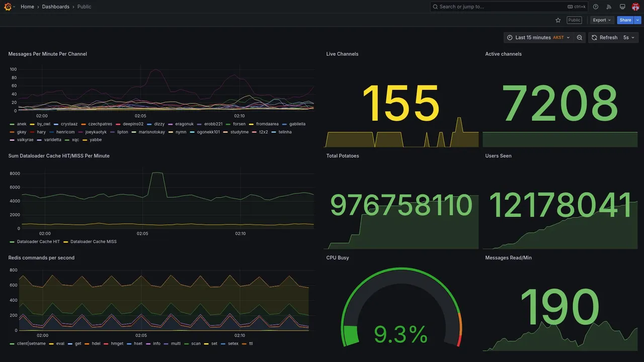Click the Grafana logo icon
The image size is (644, 362).
8,7
